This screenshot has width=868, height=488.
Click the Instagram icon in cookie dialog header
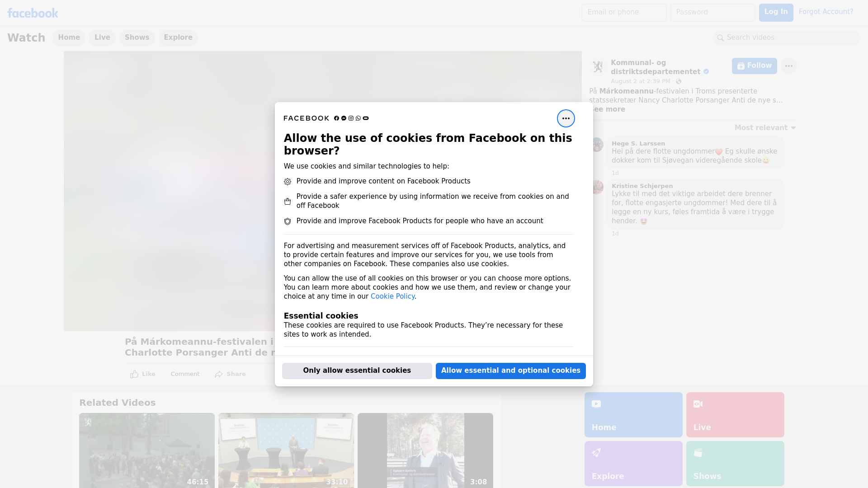click(x=351, y=118)
